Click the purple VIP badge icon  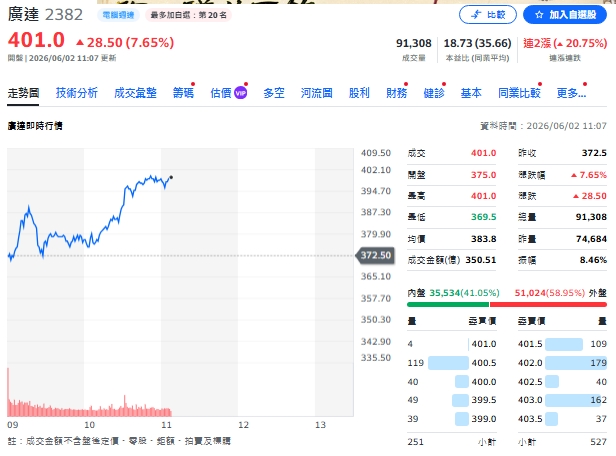(x=240, y=93)
